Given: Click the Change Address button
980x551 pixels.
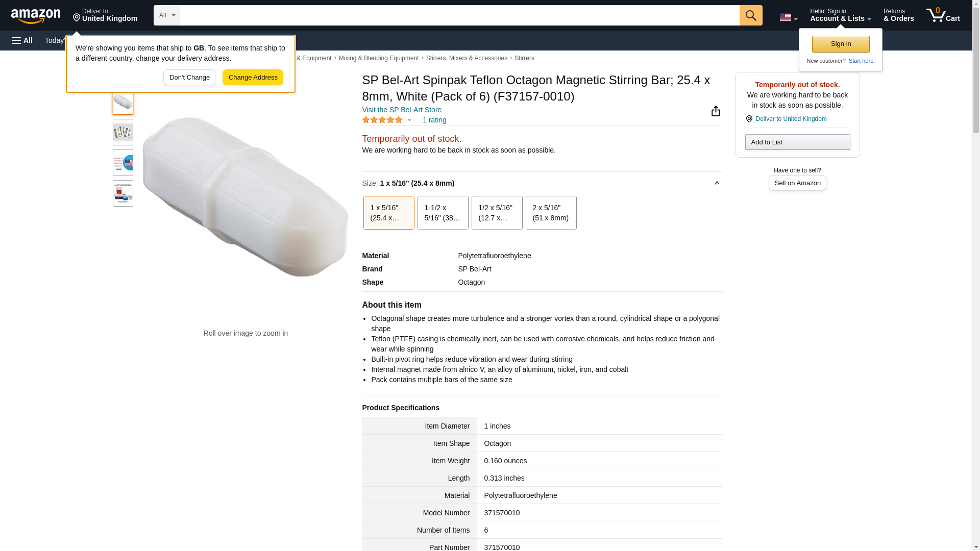Looking at the screenshot, I should 253,78.
